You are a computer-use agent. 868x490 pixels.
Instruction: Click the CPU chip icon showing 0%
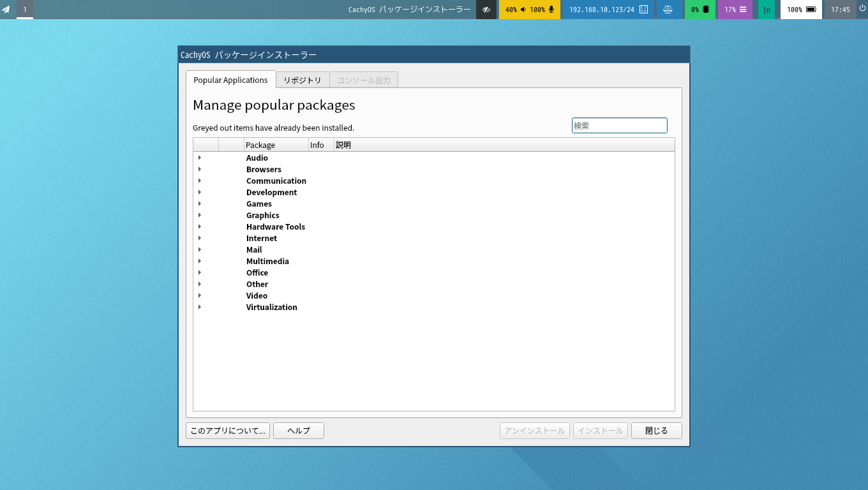point(706,10)
